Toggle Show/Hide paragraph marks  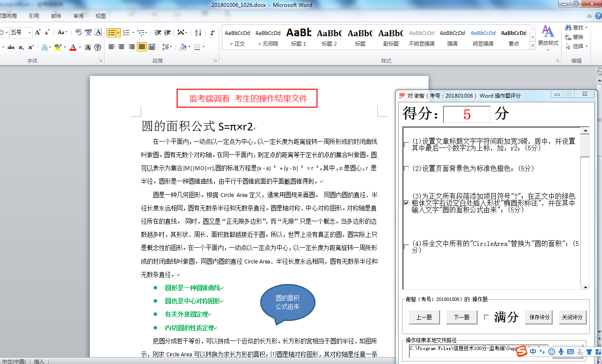[x=212, y=32]
